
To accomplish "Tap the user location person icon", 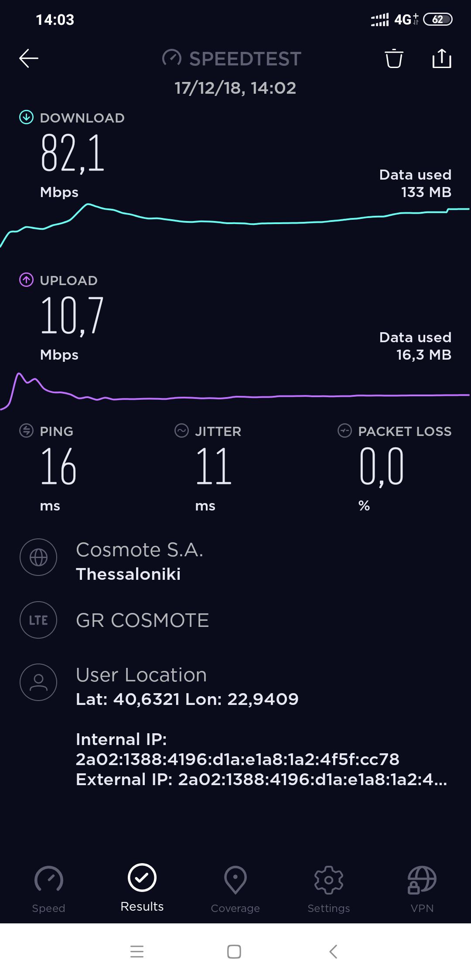I will click(38, 682).
